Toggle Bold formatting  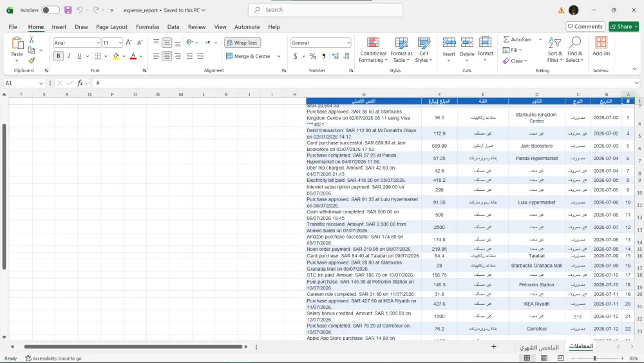point(59,56)
